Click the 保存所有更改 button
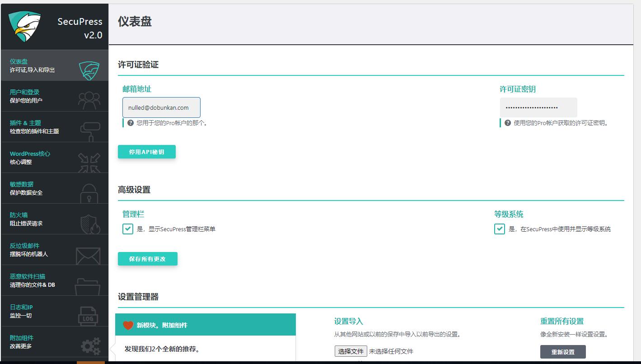 tap(148, 259)
